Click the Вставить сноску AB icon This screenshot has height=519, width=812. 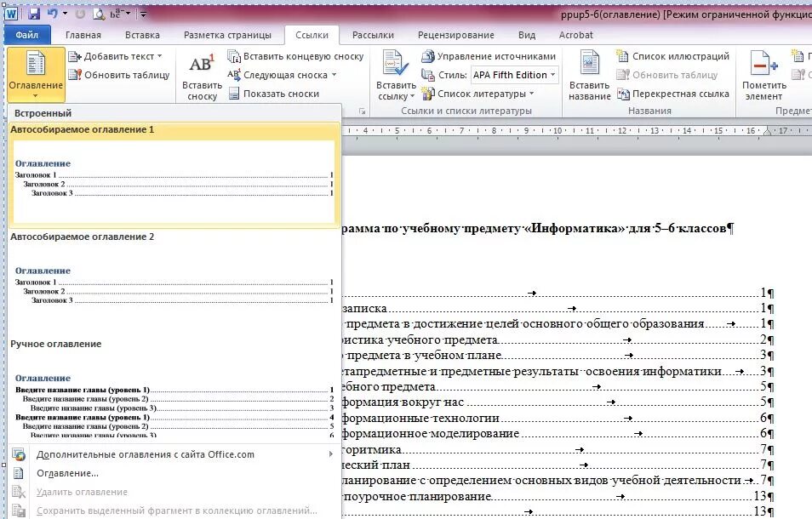(x=202, y=64)
